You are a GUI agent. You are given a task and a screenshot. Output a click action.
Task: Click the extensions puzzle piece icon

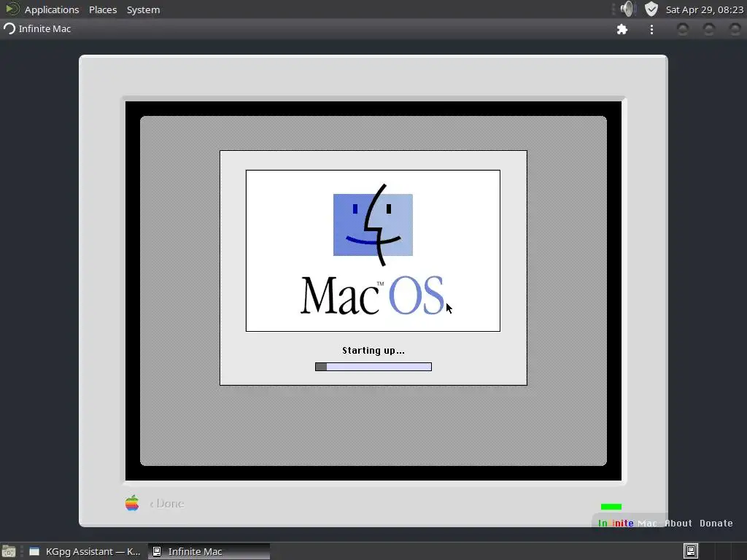622,29
